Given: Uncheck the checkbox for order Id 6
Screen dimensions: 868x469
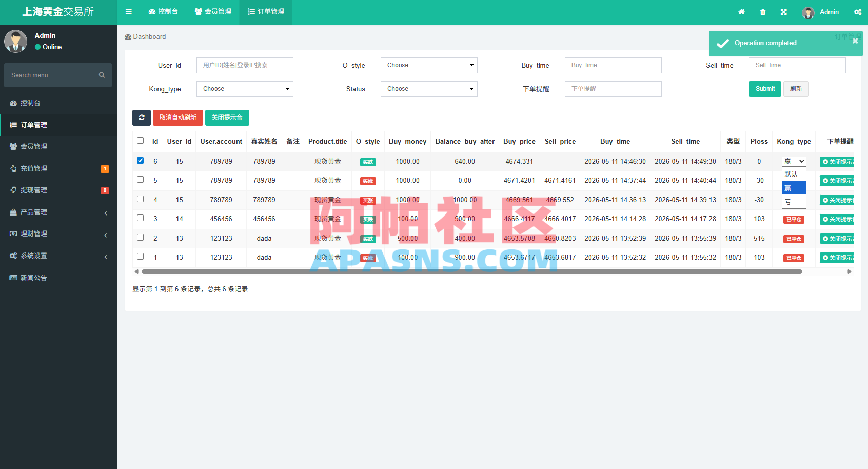Looking at the screenshot, I should coord(140,160).
